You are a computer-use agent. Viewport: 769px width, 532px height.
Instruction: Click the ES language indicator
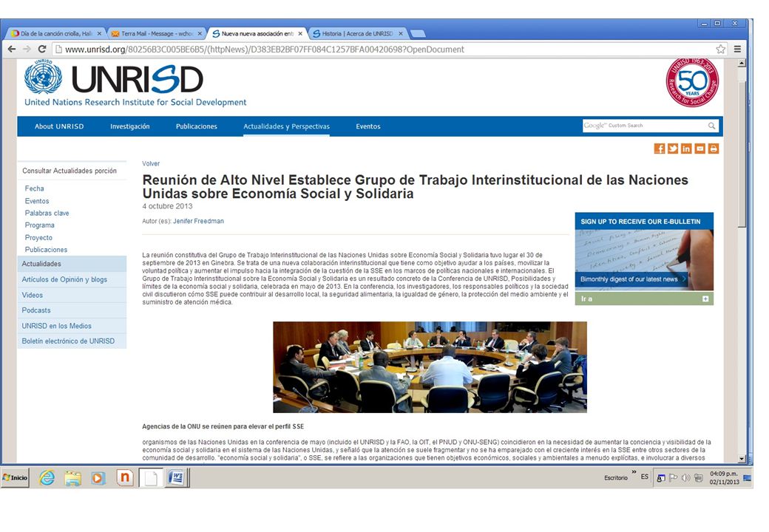tap(645, 477)
